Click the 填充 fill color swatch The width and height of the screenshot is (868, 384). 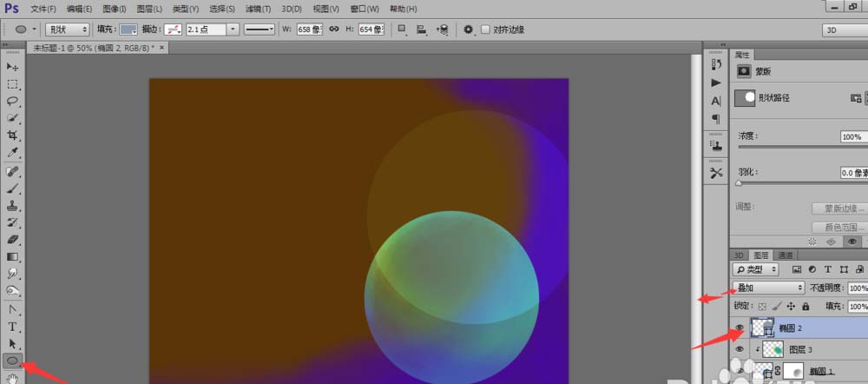click(x=128, y=29)
